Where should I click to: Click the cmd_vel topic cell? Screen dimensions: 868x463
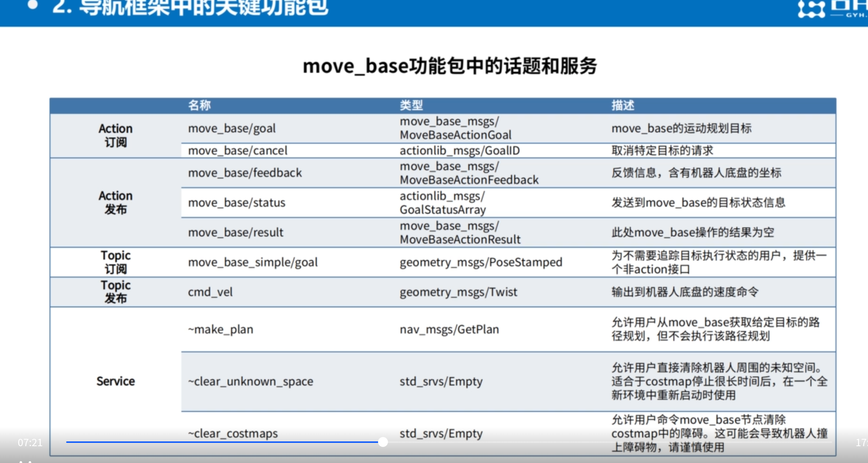(210, 292)
